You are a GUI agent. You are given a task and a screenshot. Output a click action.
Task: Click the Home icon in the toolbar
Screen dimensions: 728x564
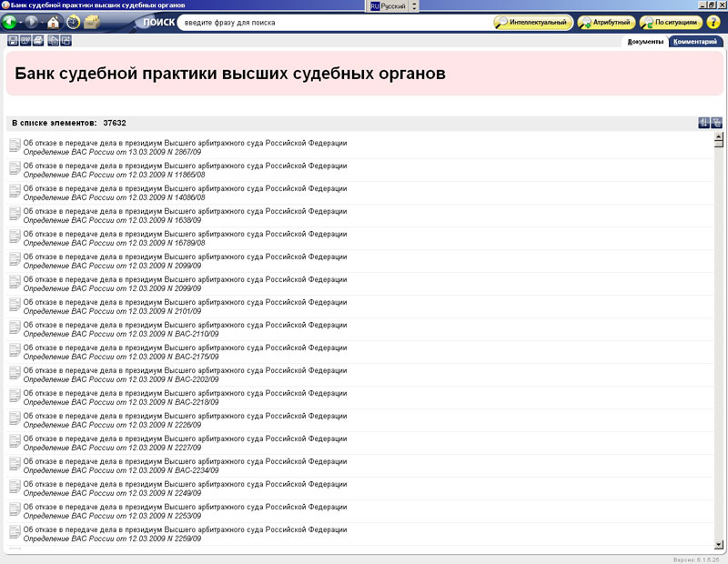(x=54, y=22)
